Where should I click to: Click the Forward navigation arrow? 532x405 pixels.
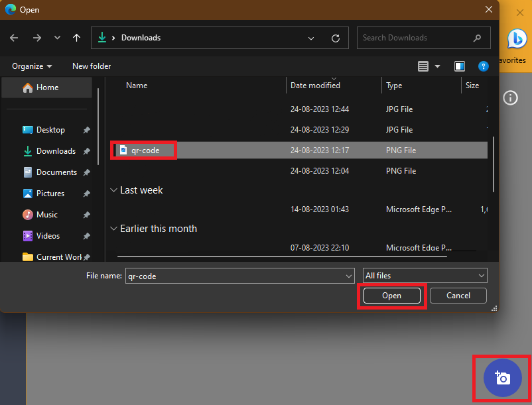pyautogui.click(x=36, y=38)
